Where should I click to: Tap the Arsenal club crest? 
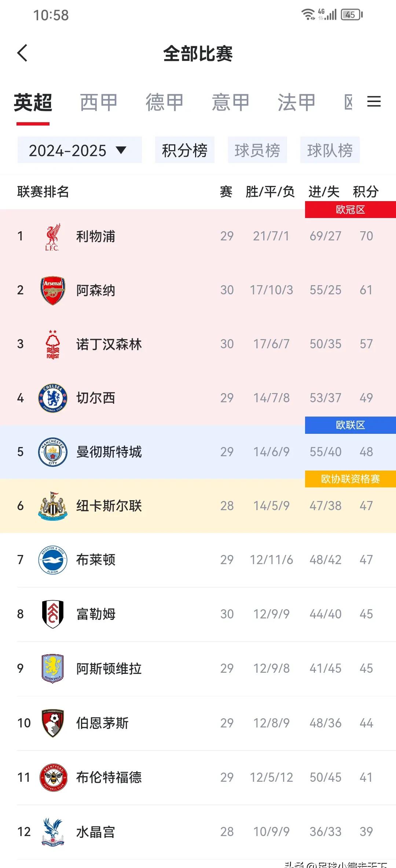52,290
